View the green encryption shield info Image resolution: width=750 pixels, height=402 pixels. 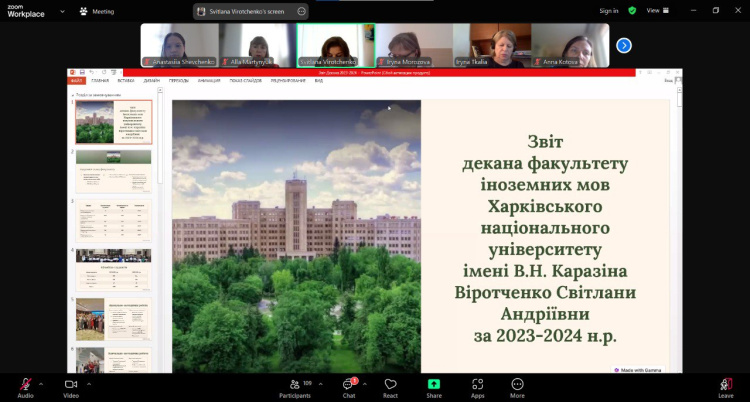pyautogui.click(x=632, y=11)
